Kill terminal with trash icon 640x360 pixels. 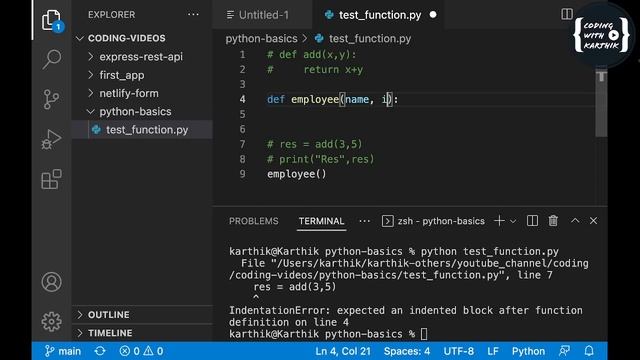click(553, 221)
